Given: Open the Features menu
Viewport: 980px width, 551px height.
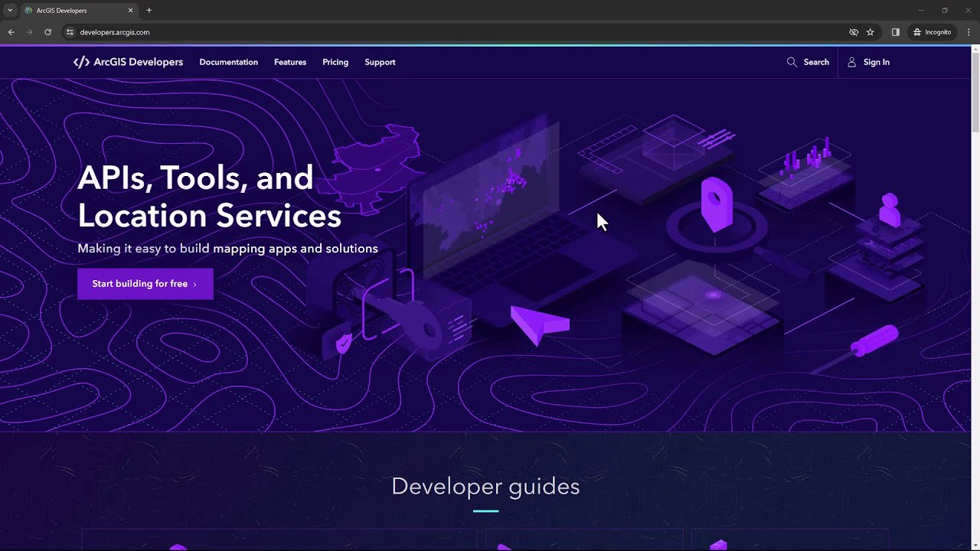Looking at the screenshot, I should pyautogui.click(x=290, y=62).
